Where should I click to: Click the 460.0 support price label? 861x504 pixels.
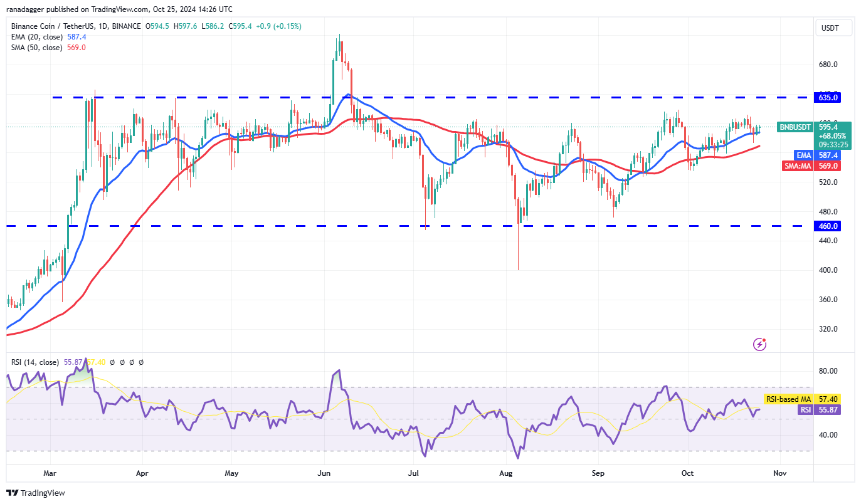coord(828,226)
